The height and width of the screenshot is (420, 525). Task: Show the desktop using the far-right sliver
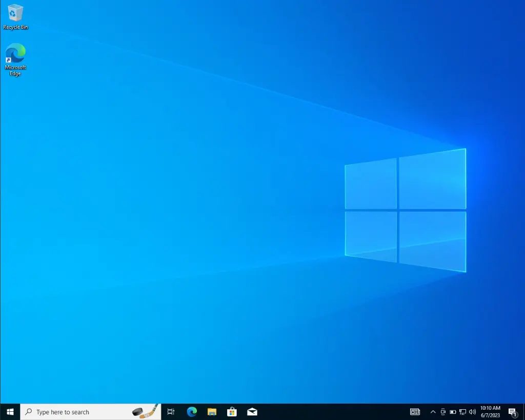[524, 412]
